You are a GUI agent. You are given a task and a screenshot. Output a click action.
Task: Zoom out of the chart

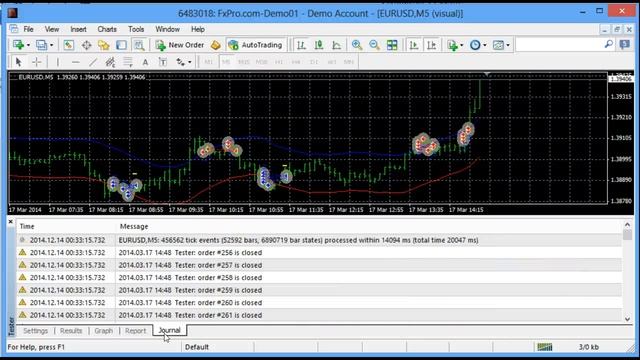374,45
